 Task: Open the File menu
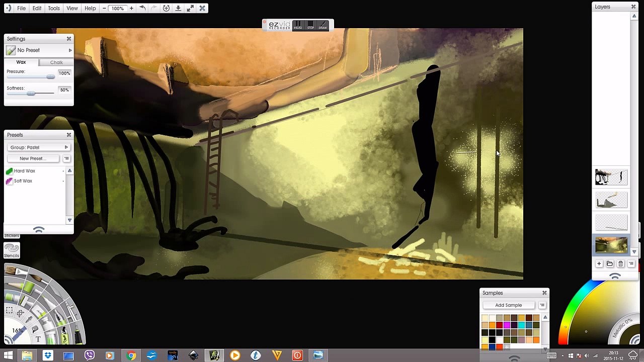point(21,8)
